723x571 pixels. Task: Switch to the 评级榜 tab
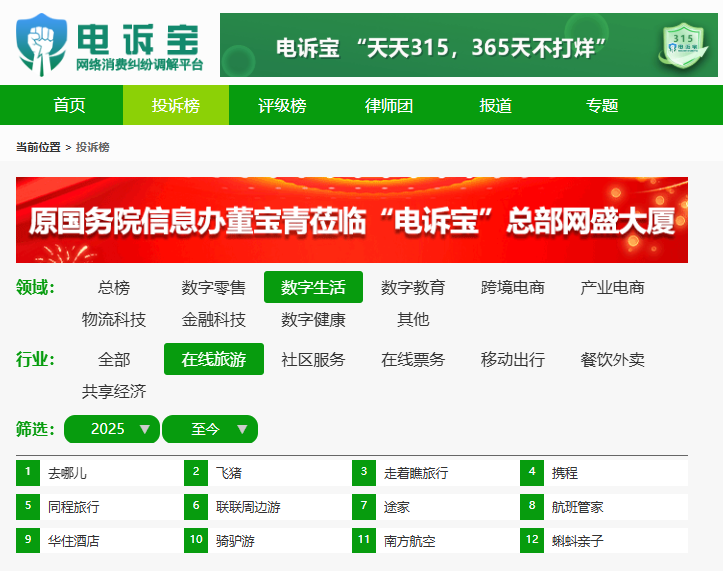(x=282, y=105)
